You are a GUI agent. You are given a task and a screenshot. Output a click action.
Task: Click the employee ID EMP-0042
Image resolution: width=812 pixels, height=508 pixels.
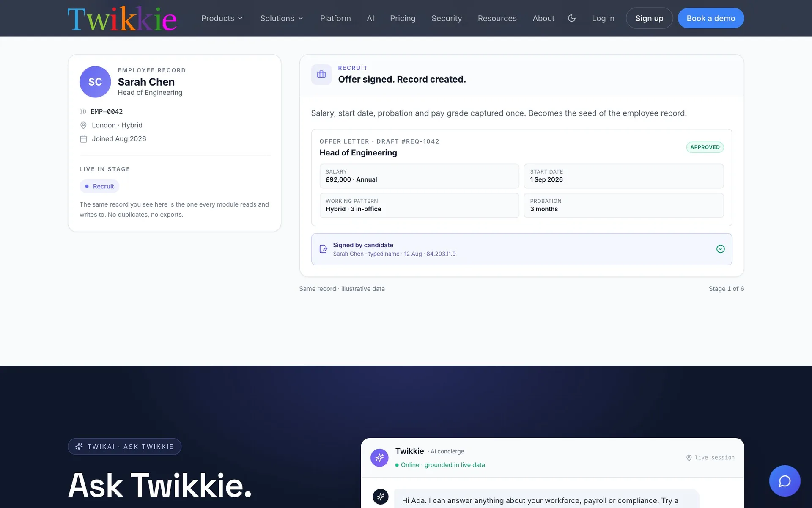(107, 112)
